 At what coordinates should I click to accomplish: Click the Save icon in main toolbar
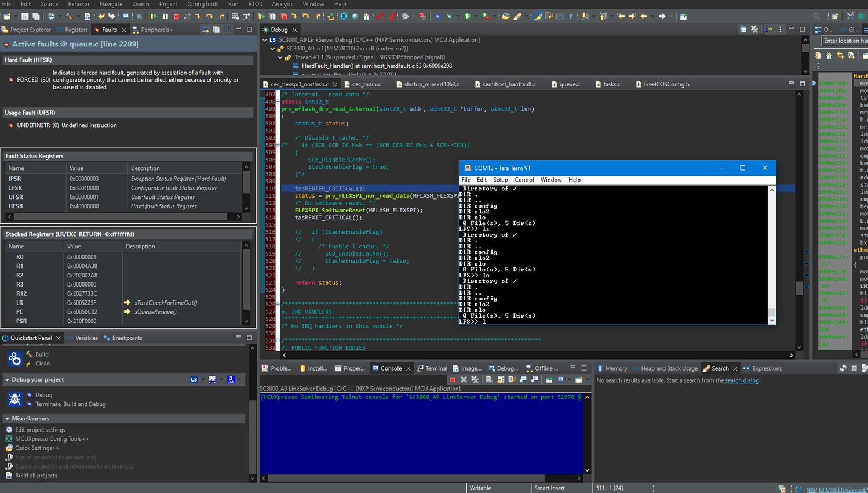[25, 16]
